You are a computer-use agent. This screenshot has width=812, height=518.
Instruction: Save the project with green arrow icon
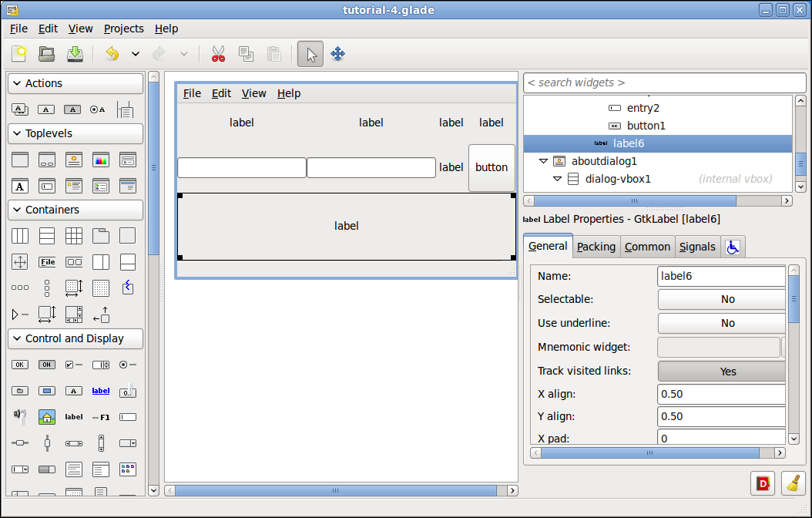tap(75, 53)
